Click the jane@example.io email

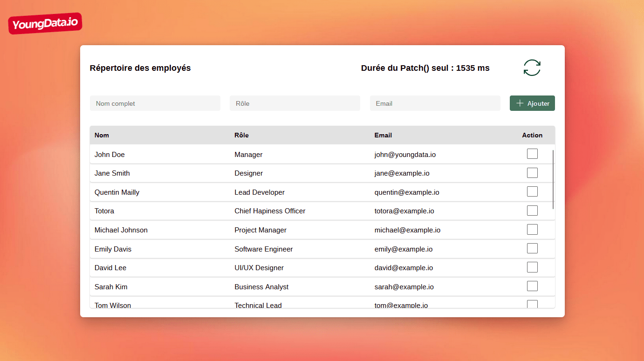click(x=402, y=173)
